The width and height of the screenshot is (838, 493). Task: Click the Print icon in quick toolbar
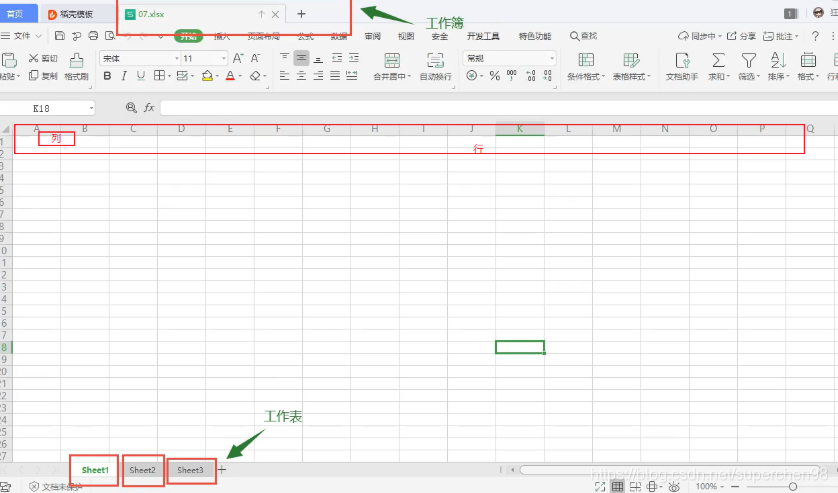click(93, 36)
